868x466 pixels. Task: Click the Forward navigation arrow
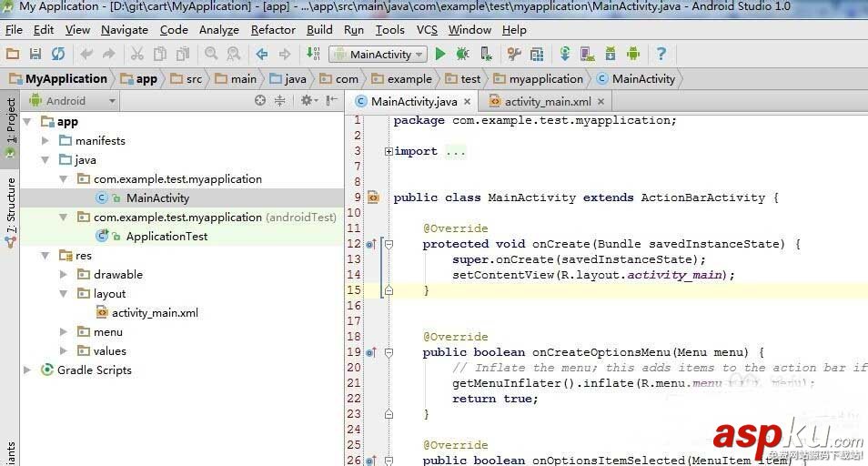coord(285,54)
